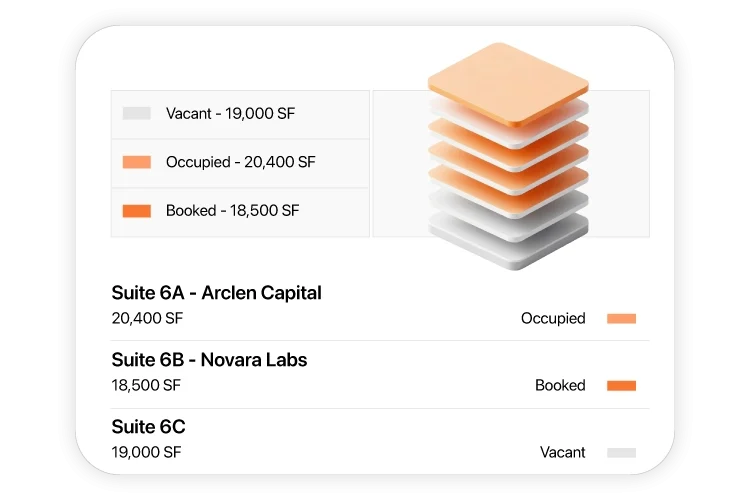The height and width of the screenshot is (500, 750).
Task: Click the Booked status label for Suite 6B
Action: click(560, 385)
